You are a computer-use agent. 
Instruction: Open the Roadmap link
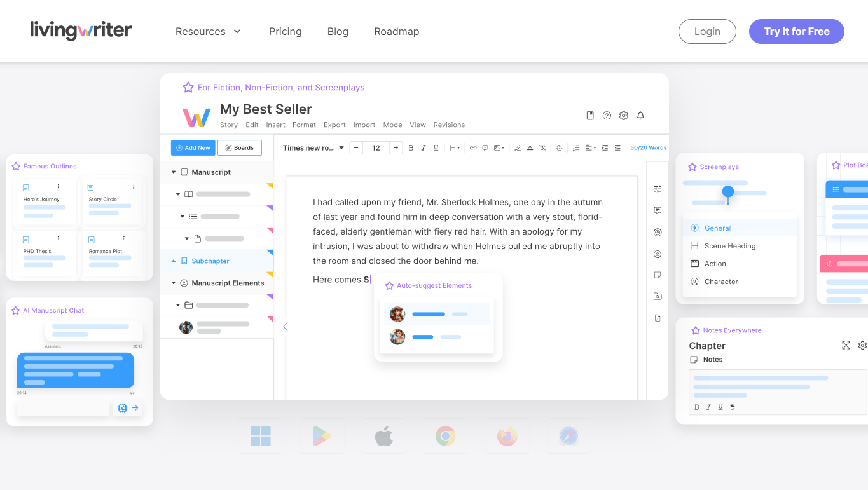396,31
